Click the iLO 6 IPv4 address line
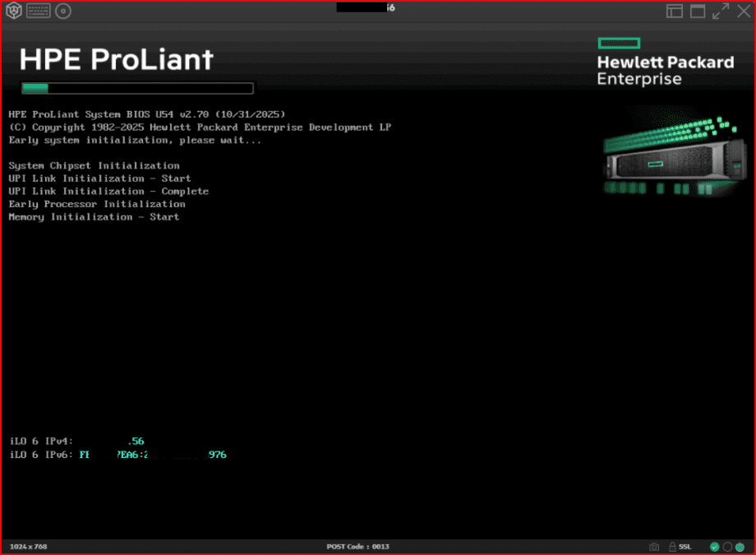Image resolution: width=756 pixels, height=555 pixels. 76,442
